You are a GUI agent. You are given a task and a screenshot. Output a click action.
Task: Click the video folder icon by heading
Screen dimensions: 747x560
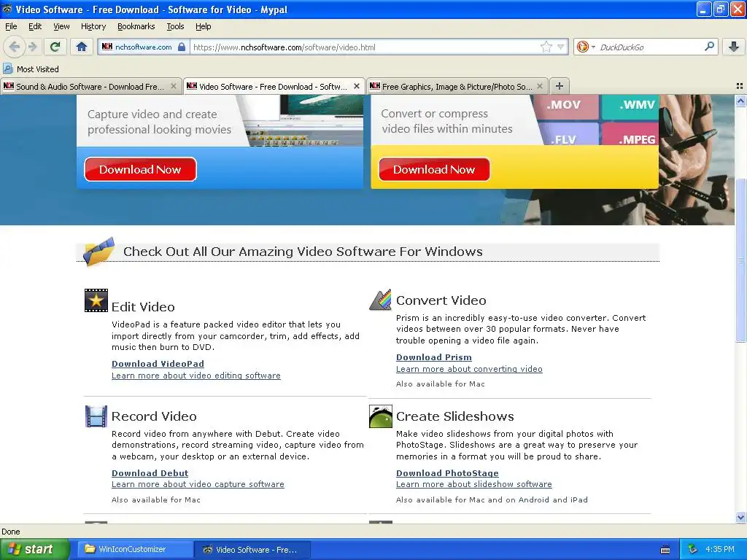(98, 251)
